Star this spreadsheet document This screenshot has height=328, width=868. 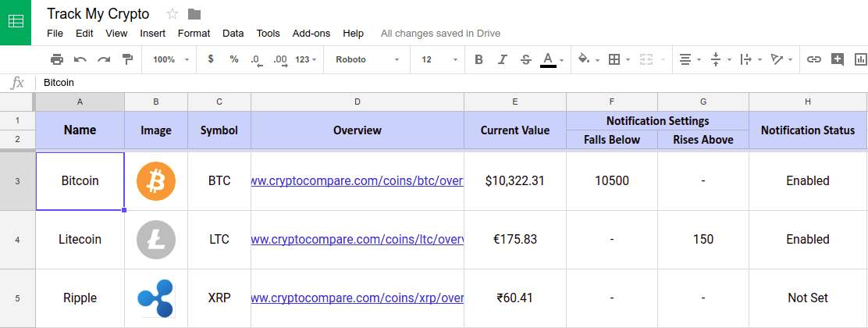click(x=173, y=14)
